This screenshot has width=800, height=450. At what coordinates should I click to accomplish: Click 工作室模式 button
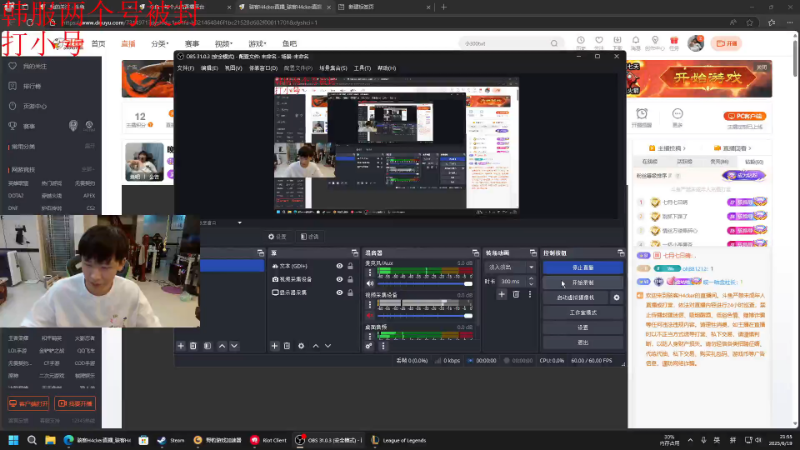coord(583,312)
